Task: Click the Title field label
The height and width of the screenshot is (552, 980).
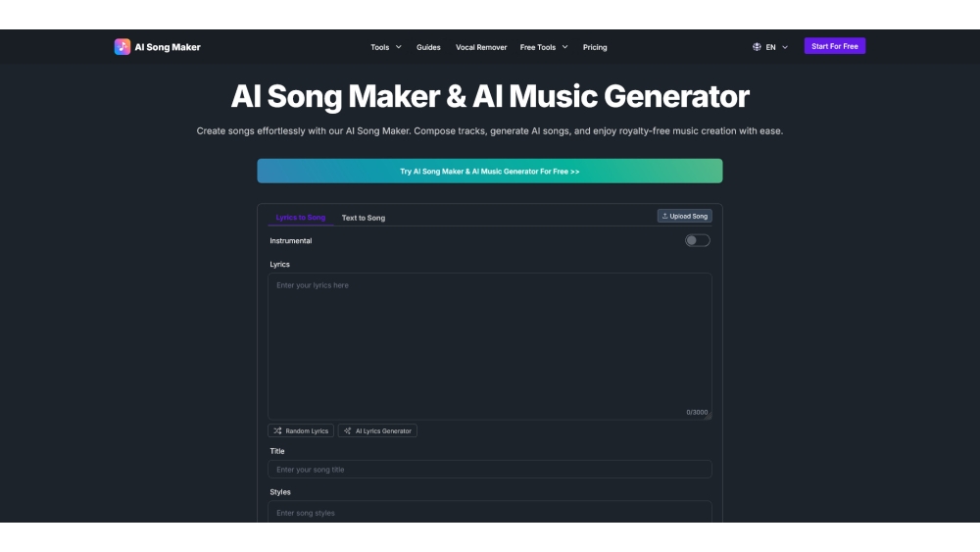Action: (x=277, y=451)
